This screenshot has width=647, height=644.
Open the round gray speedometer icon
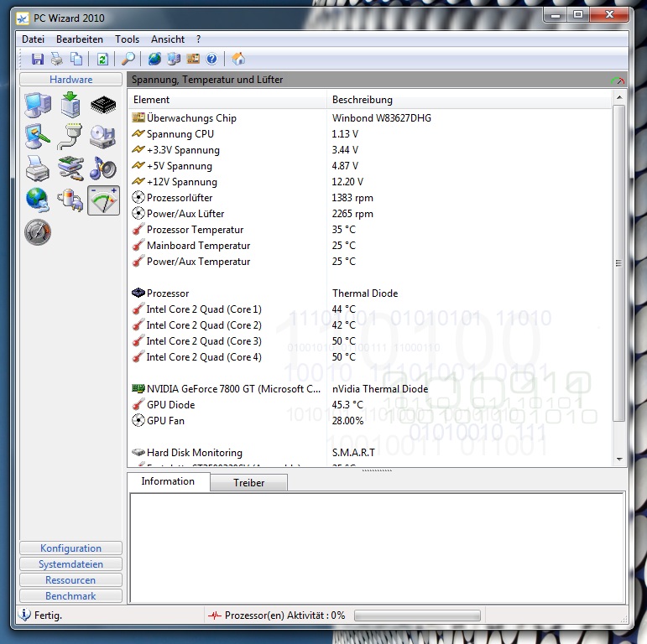coord(38,232)
